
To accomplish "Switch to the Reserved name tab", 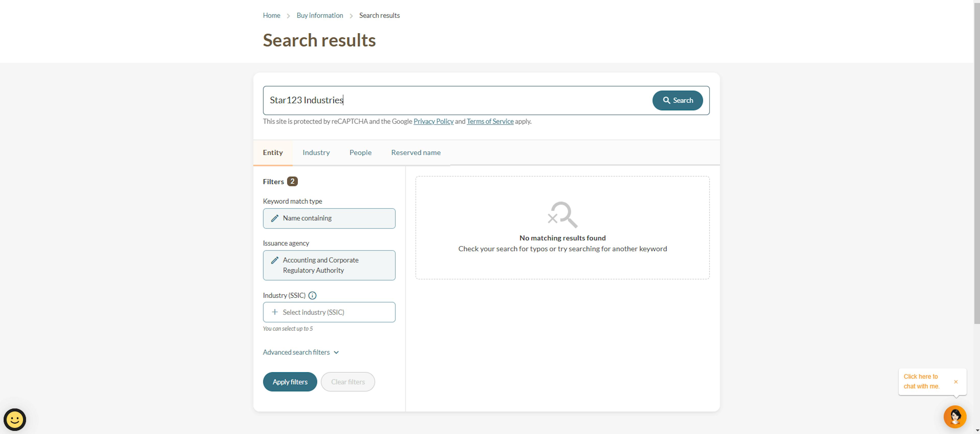I will coord(416,153).
